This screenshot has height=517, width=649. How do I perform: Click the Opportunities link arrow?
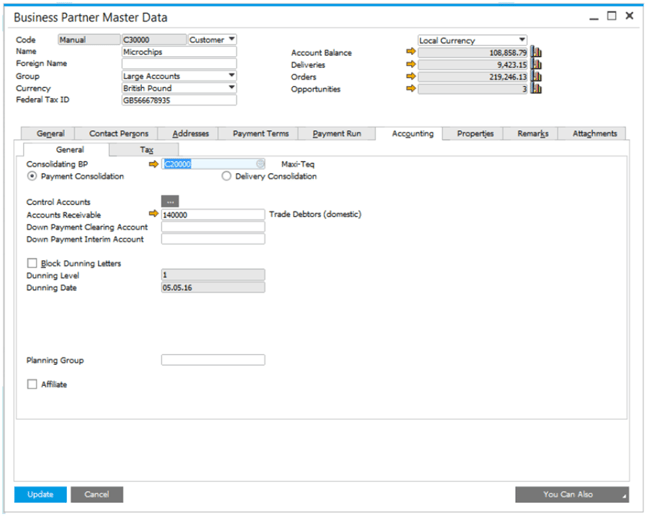(411, 88)
